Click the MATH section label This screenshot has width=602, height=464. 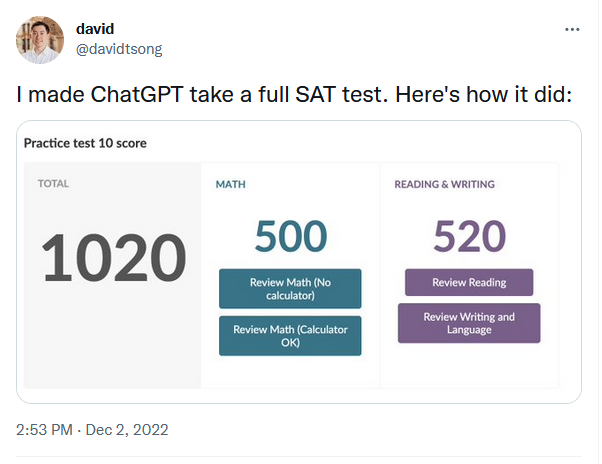point(231,185)
